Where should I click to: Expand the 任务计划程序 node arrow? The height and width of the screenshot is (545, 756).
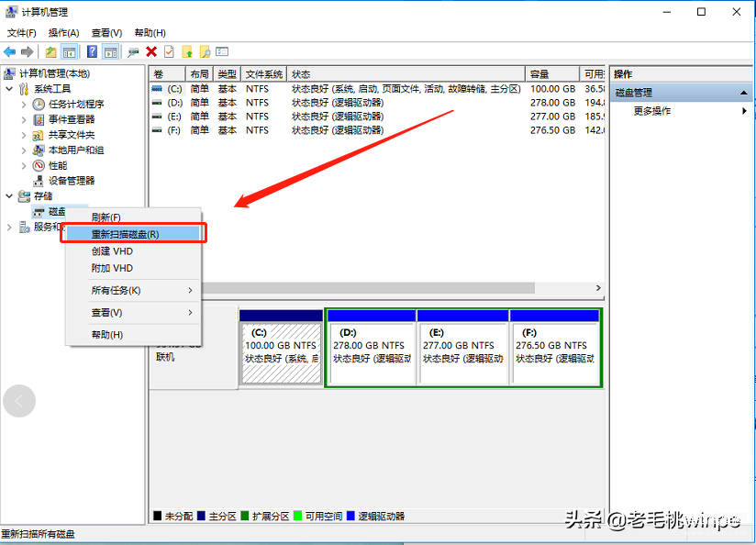coord(24,105)
